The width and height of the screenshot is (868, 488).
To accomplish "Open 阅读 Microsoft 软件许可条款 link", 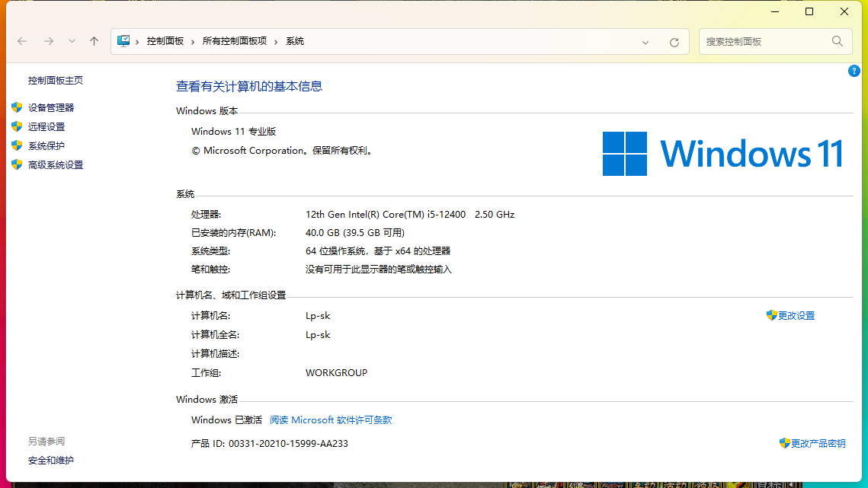I will (x=331, y=420).
